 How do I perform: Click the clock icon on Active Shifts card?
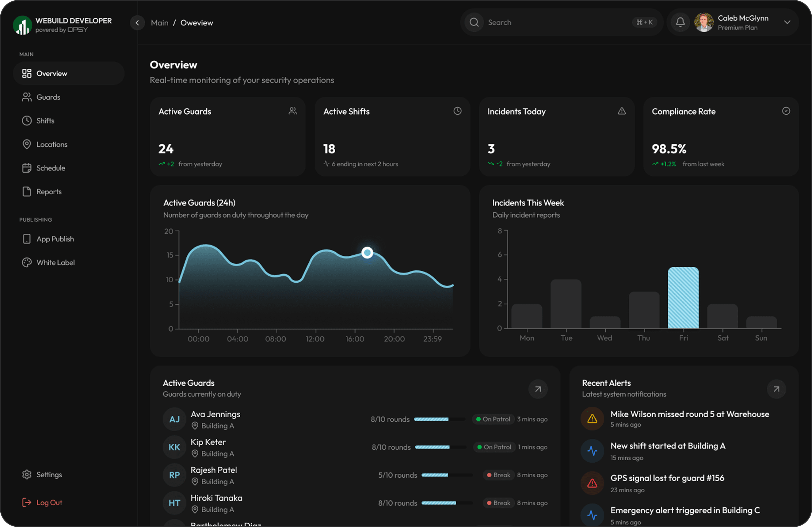(458, 111)
